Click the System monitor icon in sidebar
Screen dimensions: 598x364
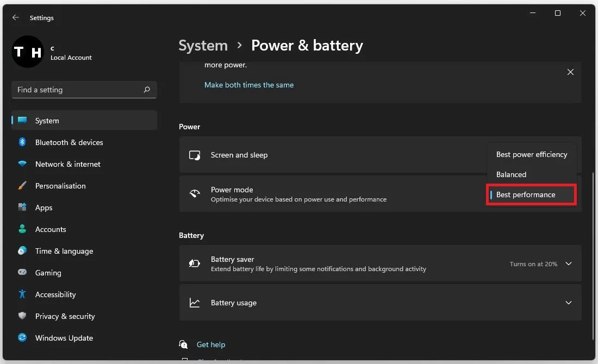point(22,121)
